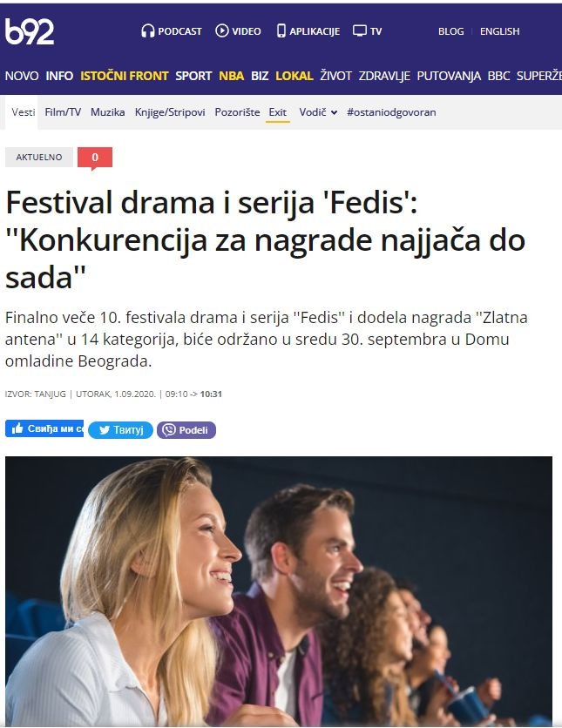Open the article's cinema audience photo
Viewport: 562px width, 728px height.
pos(279,590)
